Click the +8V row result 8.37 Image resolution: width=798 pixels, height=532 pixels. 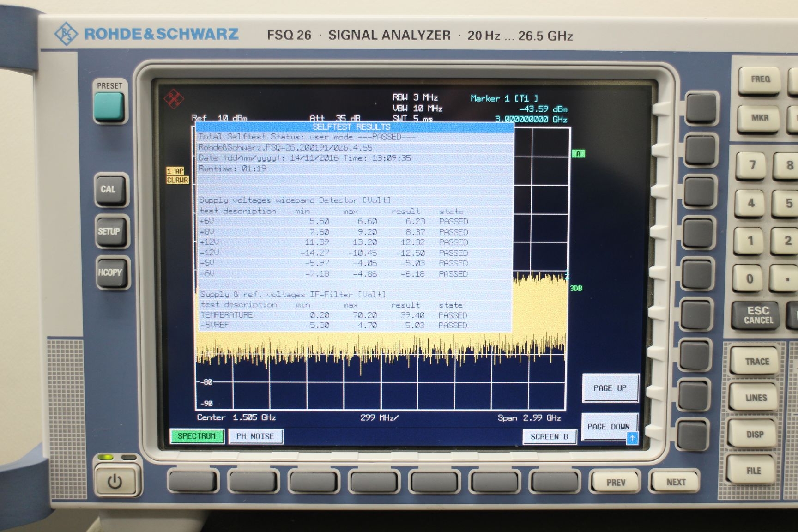coord(415,232)
